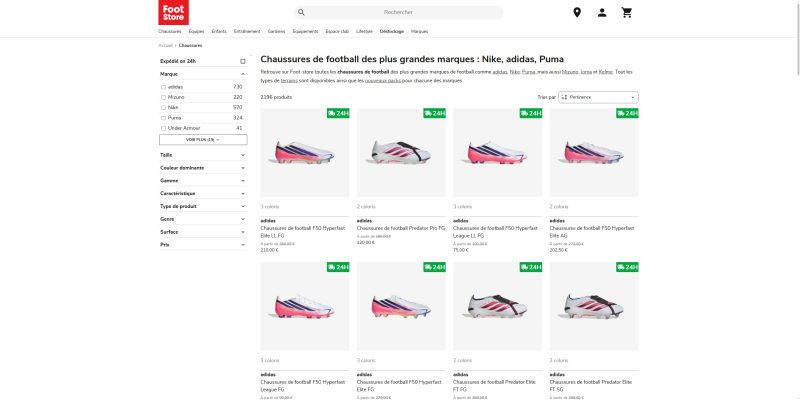Open F50 Hyperfast Elite AG shoe image

594,153
